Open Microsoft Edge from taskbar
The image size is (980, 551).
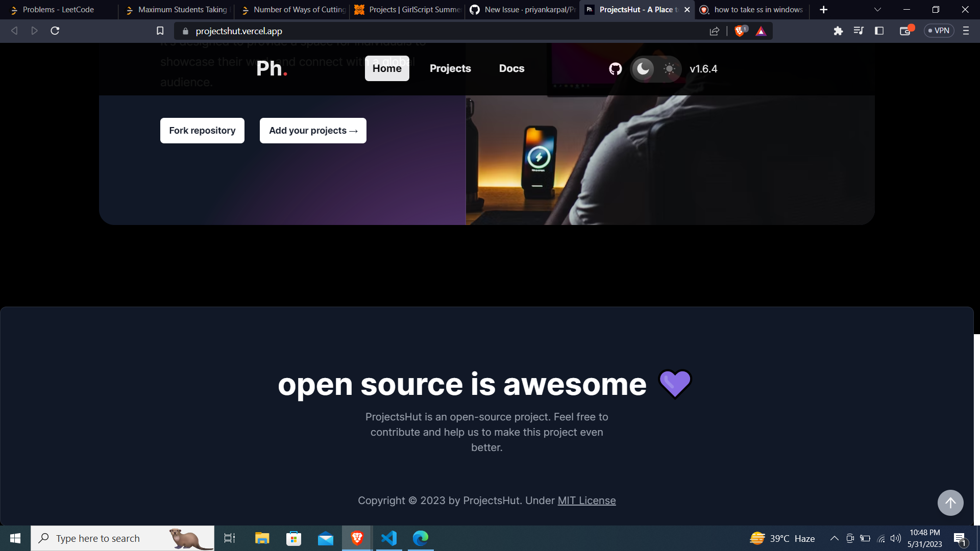[420, 538]
